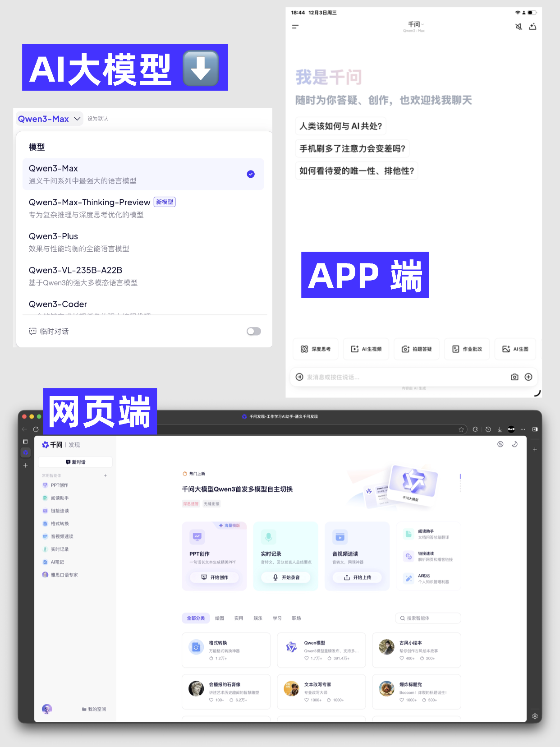Viewport: 560px width, 747px height.
Task: Select the Qwen3-Plus model
Action: pos(143,242)
